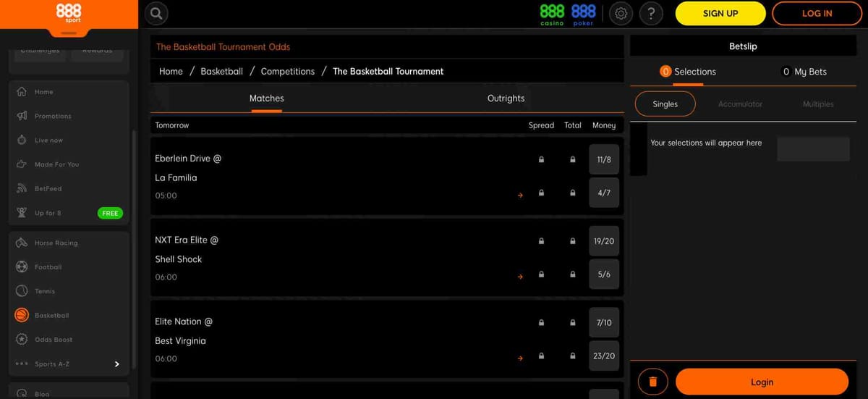Click the yellow SIGN UP button
The image size is (868, 399).
click(x=720, y=13)
